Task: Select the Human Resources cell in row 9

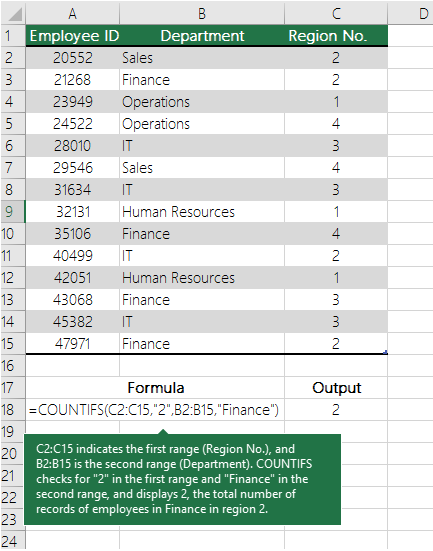Action: [x=202, y=212]
